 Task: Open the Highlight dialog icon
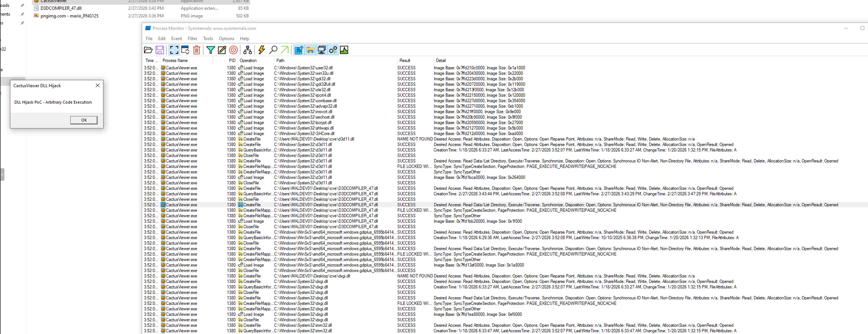click(221, 50)
